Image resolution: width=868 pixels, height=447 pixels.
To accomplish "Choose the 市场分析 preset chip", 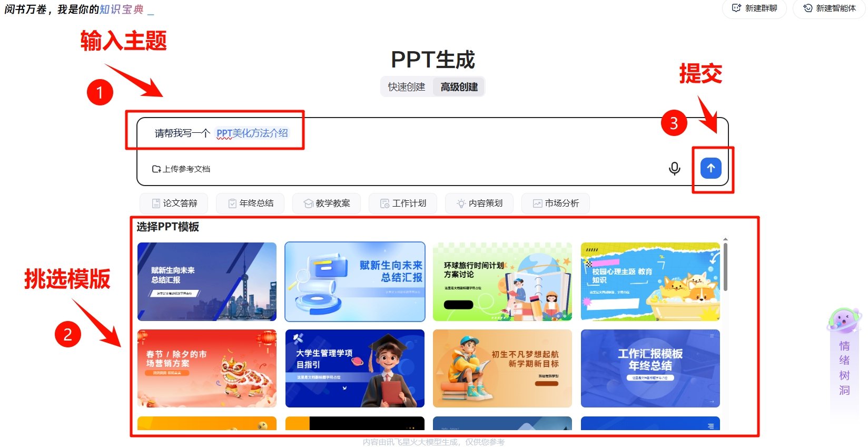I will [556, 203].
